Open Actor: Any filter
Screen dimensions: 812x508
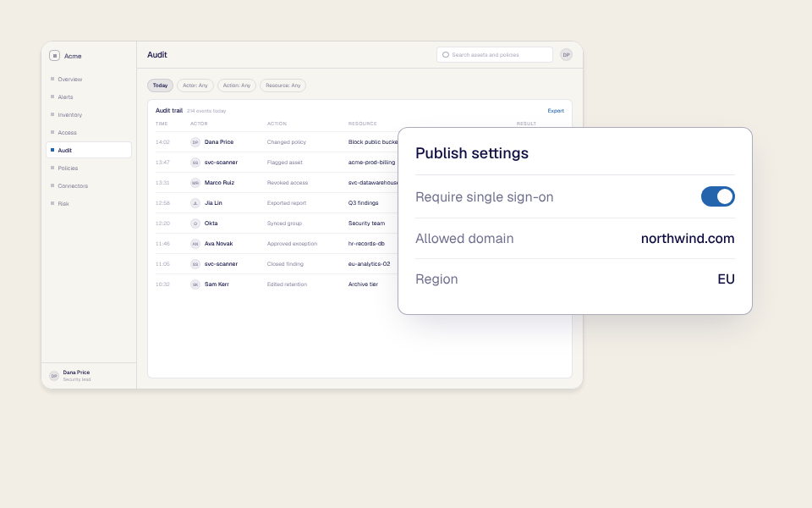[x=195, y=86]
